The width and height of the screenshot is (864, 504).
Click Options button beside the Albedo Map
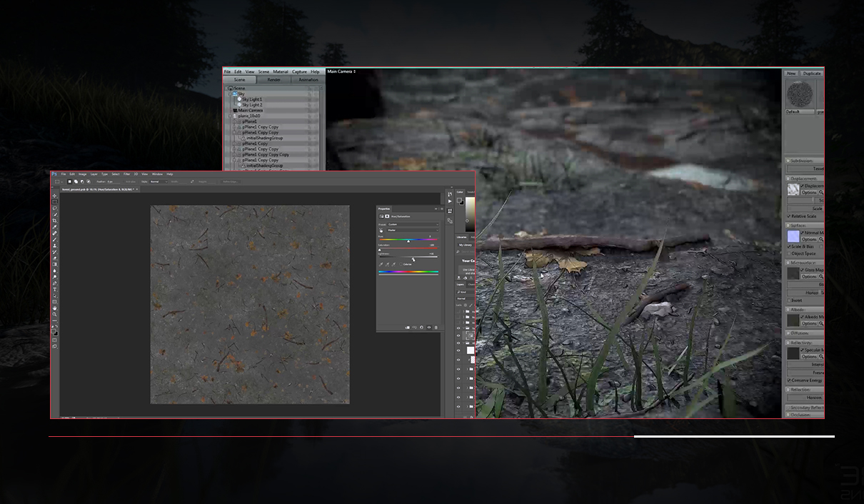click(809, 323)
